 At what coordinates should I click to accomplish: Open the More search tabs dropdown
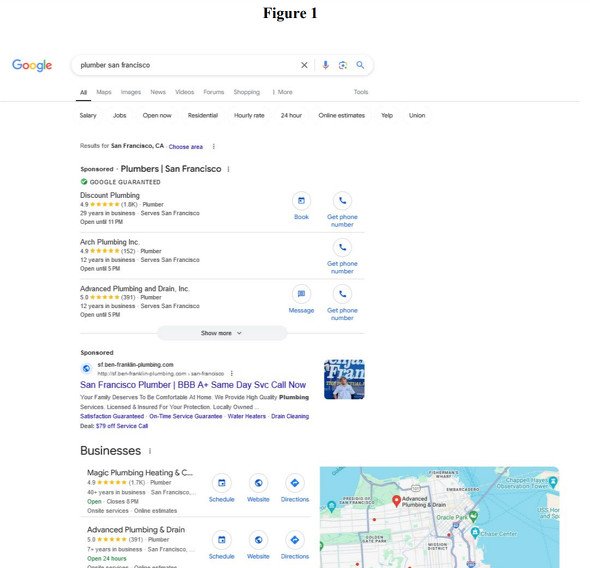coord(282,92)
